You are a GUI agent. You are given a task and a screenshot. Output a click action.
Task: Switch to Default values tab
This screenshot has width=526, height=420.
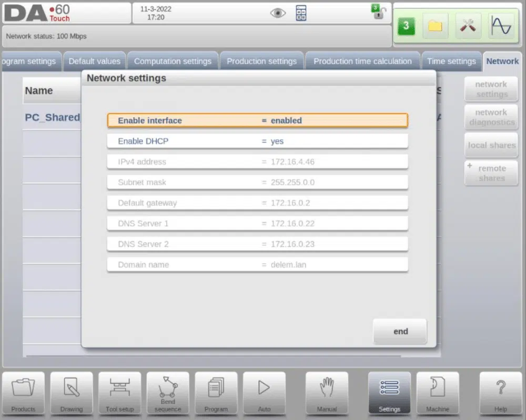(x=95, y=62)
